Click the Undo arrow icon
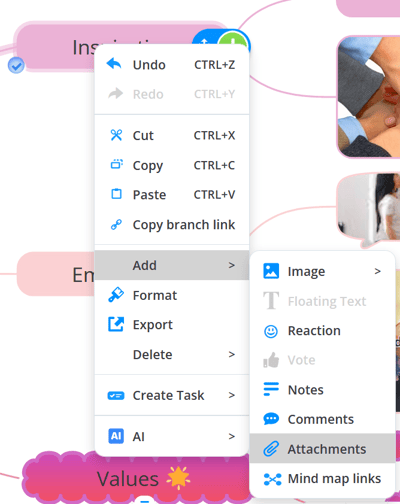 (114, 63)
